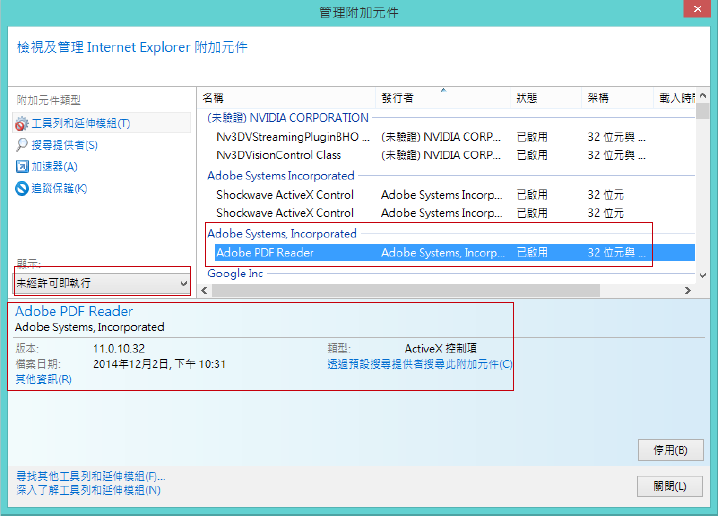Click the right arrow of the horizontal scrollbar
Image resolution: width=719 pixels, height=518 pixels.
(x=687, y=291)
